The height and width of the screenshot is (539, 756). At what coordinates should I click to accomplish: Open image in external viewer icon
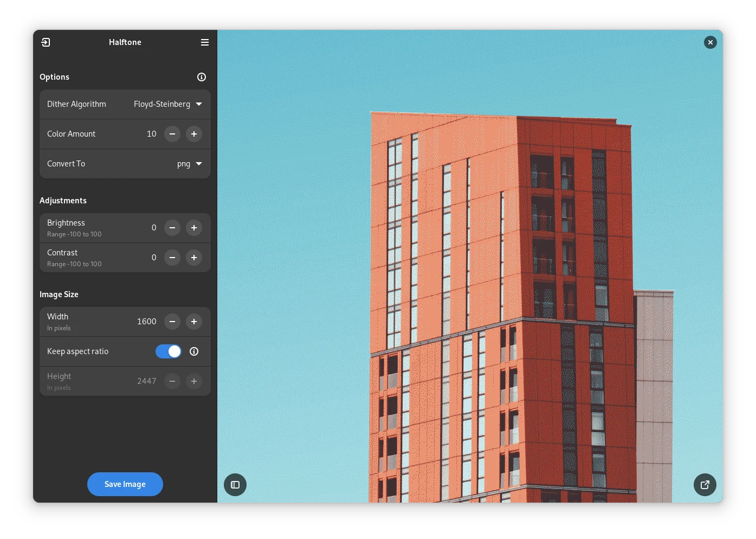coord(705,485)
